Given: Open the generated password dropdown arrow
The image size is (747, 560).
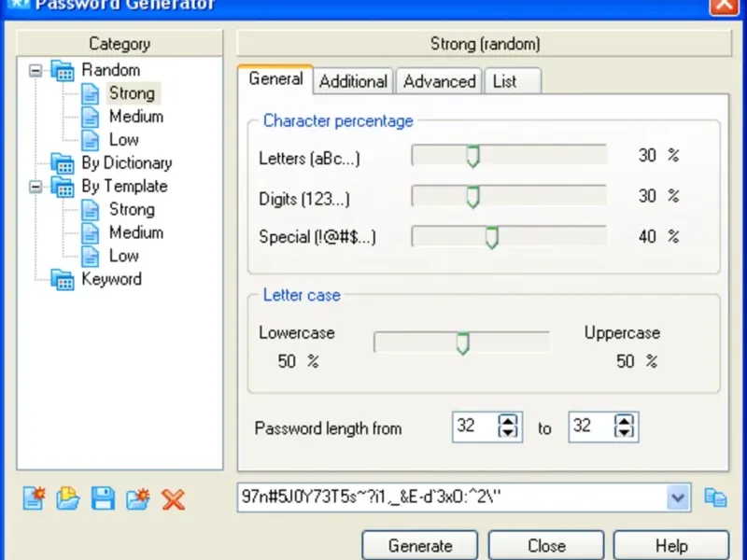Looking at the screenshot, I should coord(678,498).
